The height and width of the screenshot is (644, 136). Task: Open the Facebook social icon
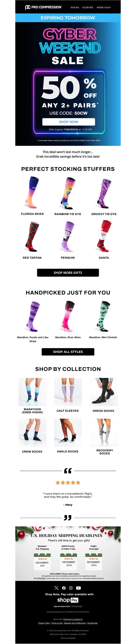click(x=64, y=588)
